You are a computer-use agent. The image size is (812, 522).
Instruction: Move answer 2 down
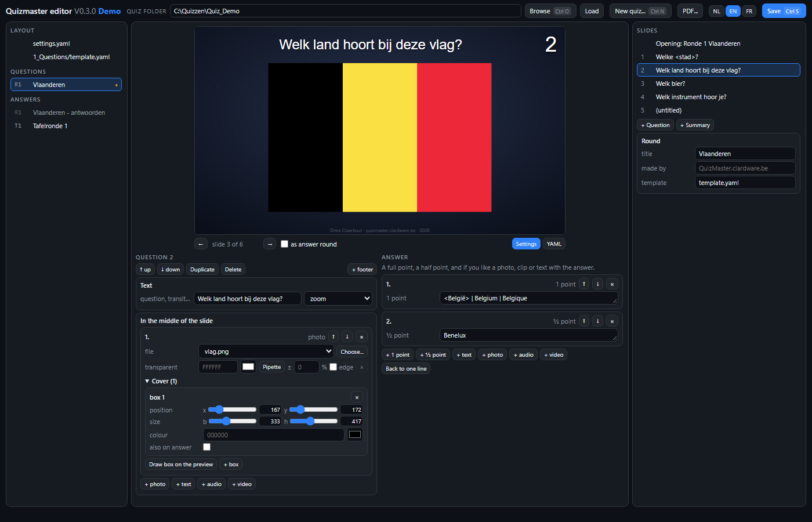tap(598, 321)
